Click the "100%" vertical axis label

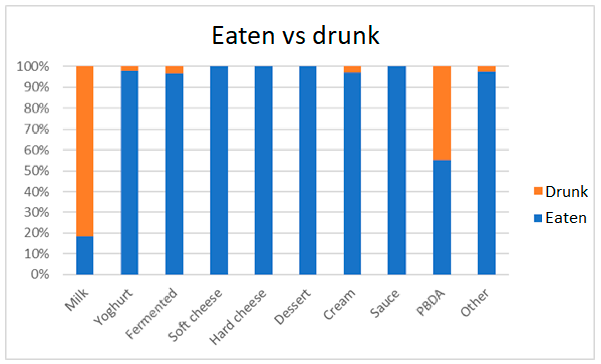pyautogui.click(x=33, y=67)
